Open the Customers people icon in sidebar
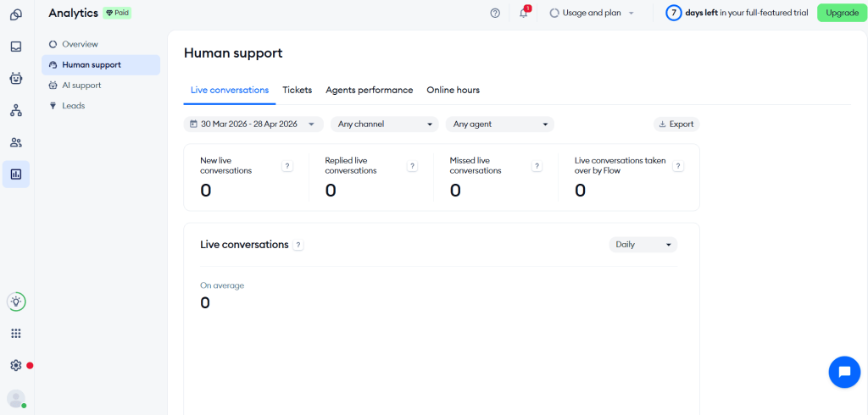The height and width of the screenshot is (415, 868). [x=16, y=143]
